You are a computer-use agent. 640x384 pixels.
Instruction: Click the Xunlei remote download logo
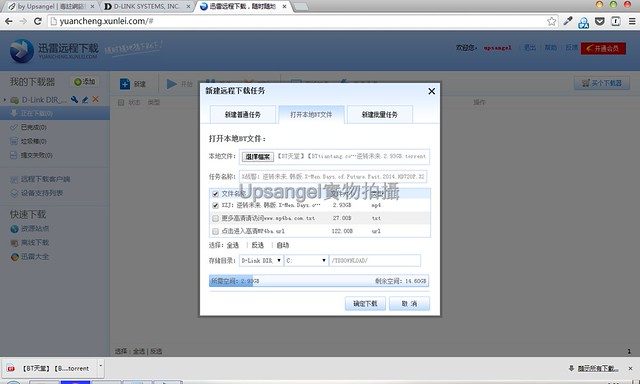(54, 51)
